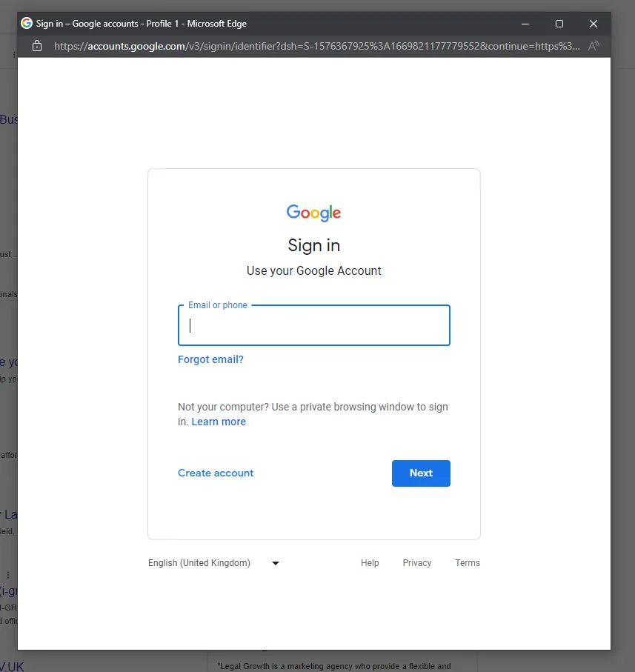Click the Google logo on sign-in card
The height and width of the screenshot is (672, 635).
[x=313, y=213]
